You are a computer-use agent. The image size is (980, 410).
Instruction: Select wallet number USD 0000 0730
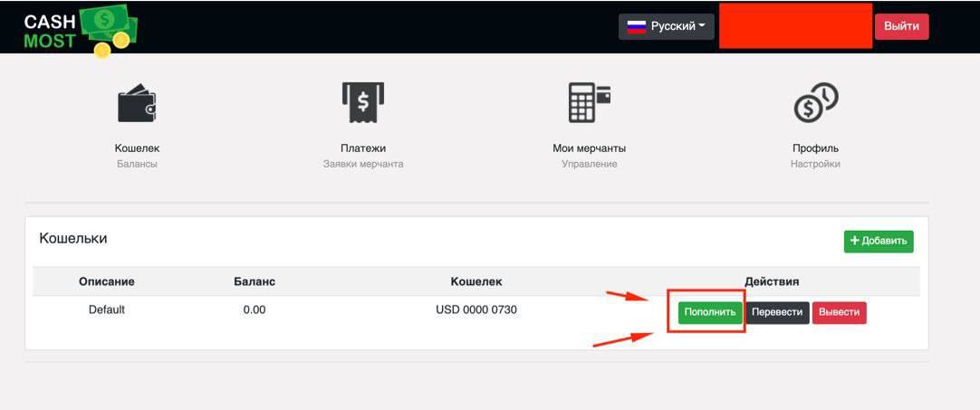pyautogui.click(x=476, y=310)
